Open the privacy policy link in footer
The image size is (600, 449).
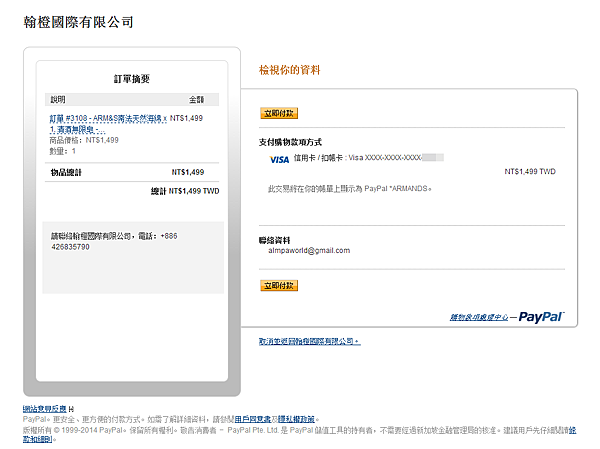(297, 419)
